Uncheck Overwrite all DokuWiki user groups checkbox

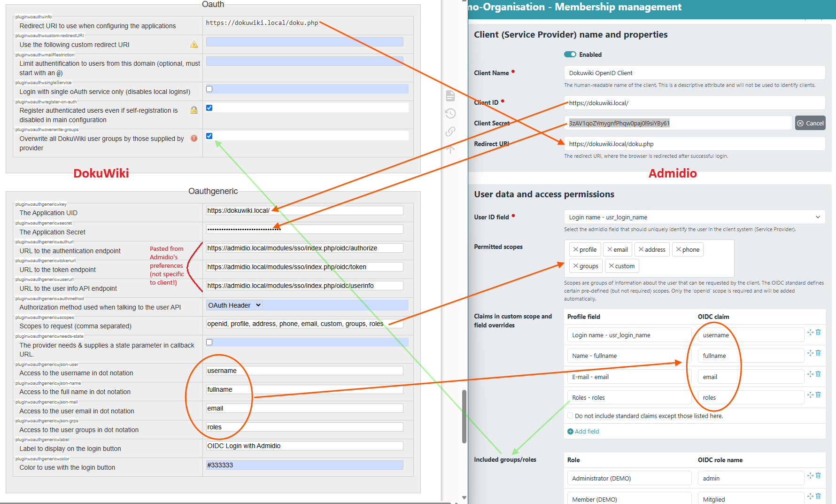(x=209, y=136)
